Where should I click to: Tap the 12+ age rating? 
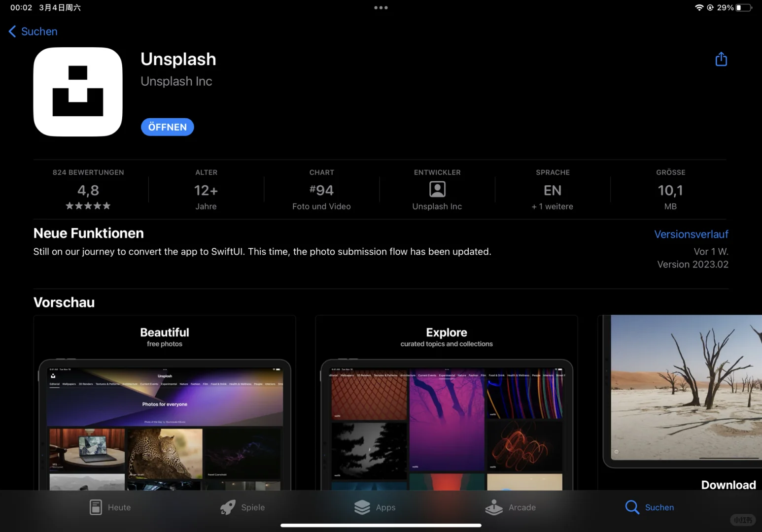click(x=206, y=190)
